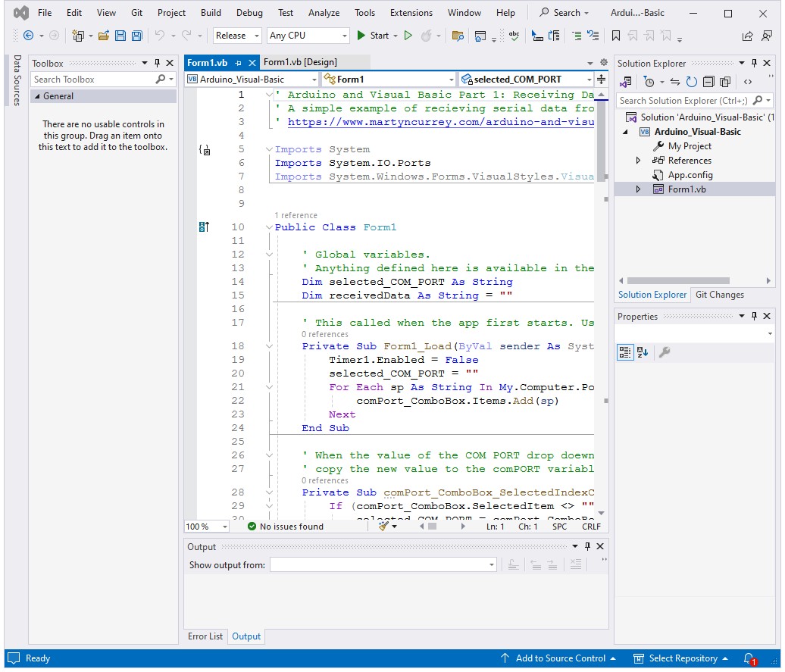Expand the References node
The image size is (785, 672).
[x=638, y=161]
